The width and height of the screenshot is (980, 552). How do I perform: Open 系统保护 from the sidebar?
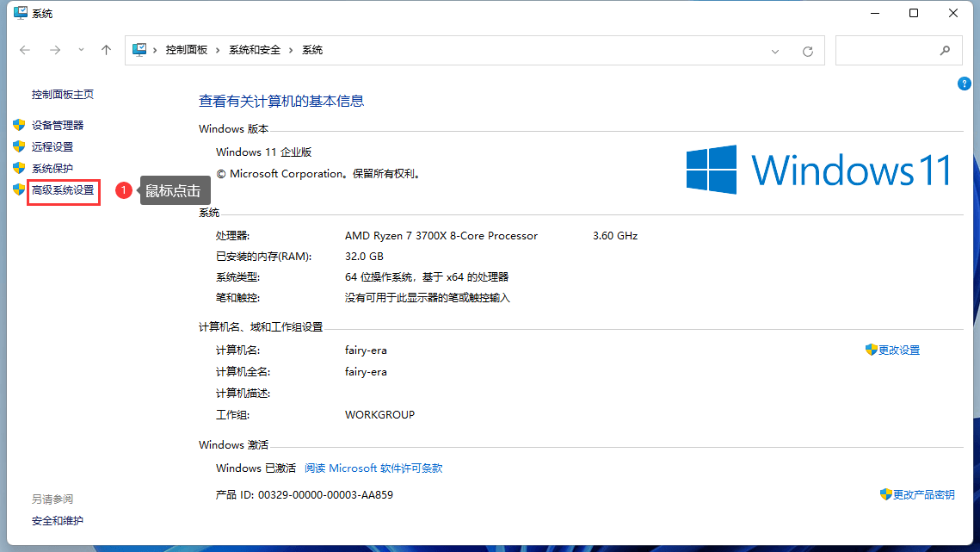(52, 168)
